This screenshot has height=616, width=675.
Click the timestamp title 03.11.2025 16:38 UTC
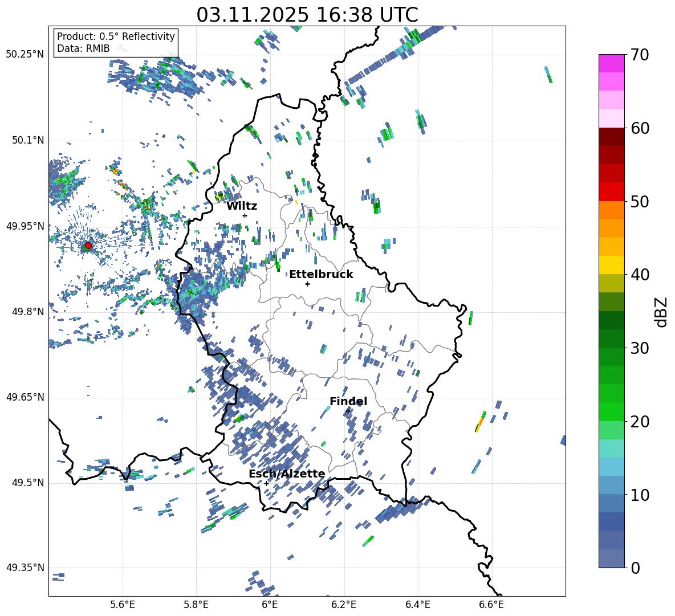coord(307,15)
